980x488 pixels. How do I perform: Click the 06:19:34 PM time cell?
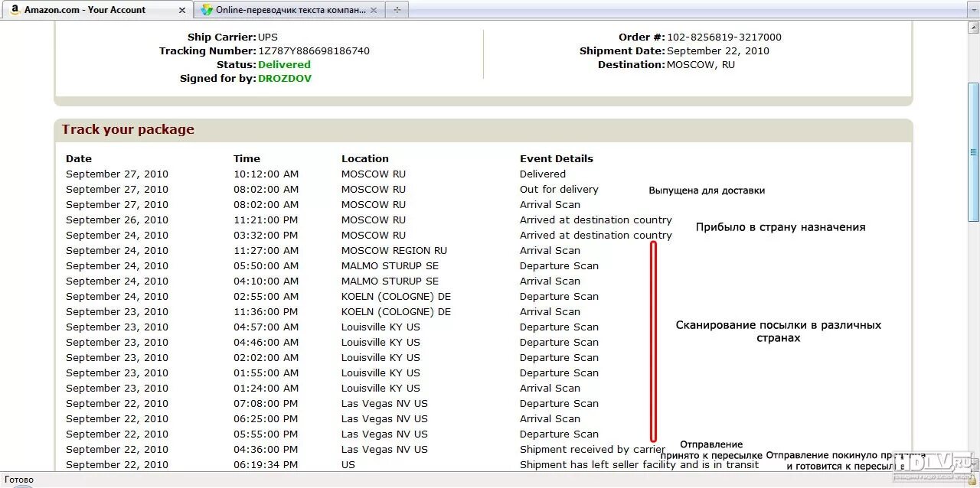pyautogui.click(x=266, y=465)
